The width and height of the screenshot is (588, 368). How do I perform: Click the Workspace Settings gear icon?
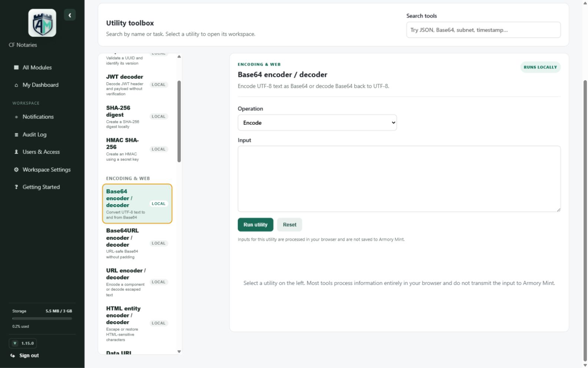[16, 170]
